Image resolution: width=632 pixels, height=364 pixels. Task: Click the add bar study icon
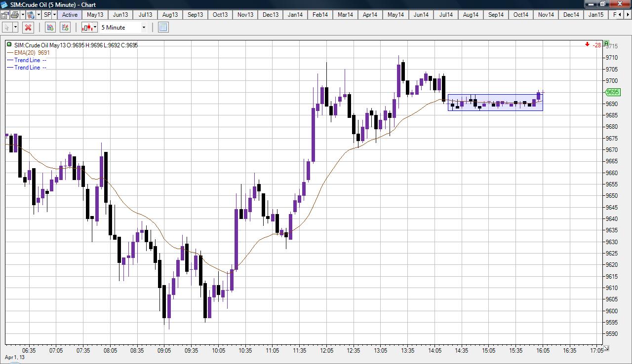coord(66,28)
